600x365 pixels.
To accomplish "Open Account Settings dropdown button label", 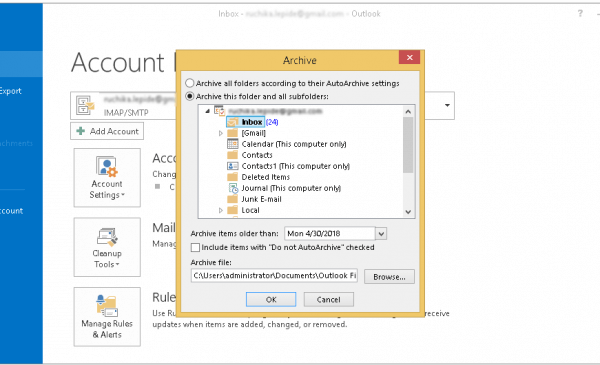I will click(107, 189).
